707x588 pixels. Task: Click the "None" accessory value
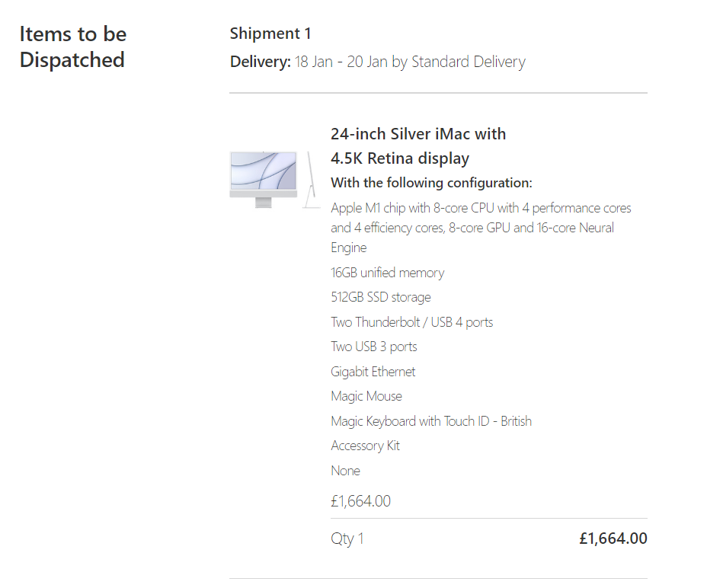click(x=345, y=471)
